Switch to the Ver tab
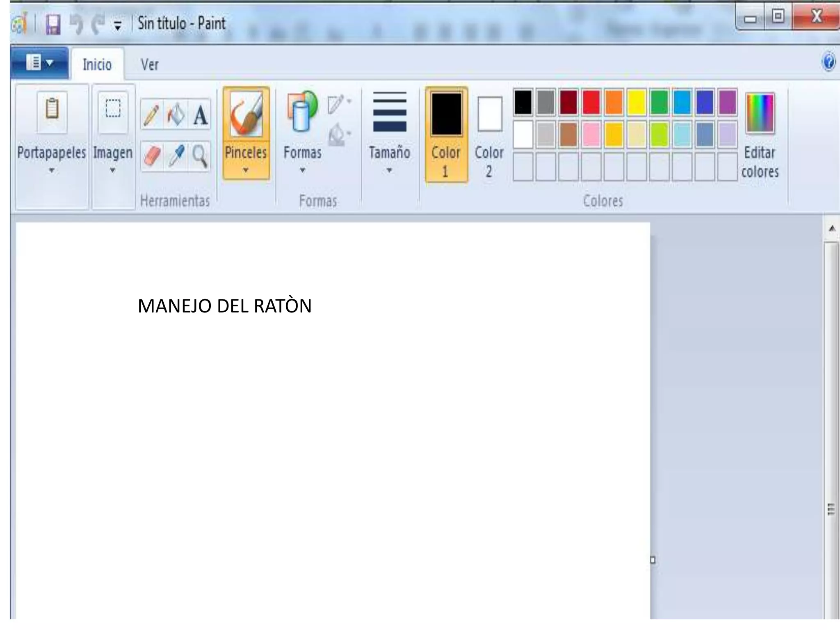This screenshot has width=840, height=630. pos(149,65)
